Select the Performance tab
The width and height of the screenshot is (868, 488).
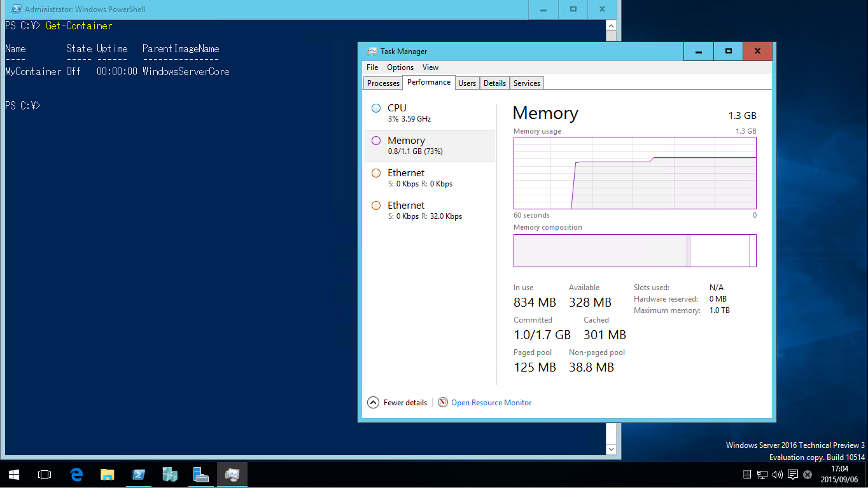point(429,82)
